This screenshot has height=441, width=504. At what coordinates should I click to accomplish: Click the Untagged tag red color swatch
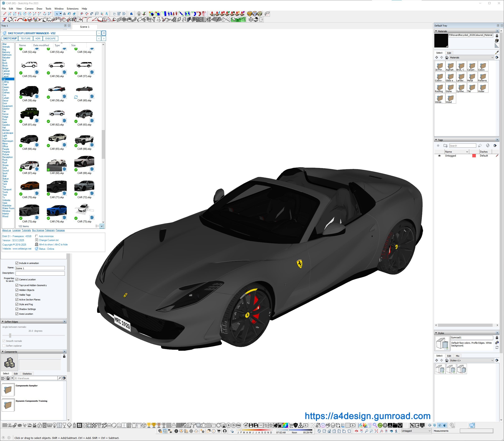click(x=474, y=156)
